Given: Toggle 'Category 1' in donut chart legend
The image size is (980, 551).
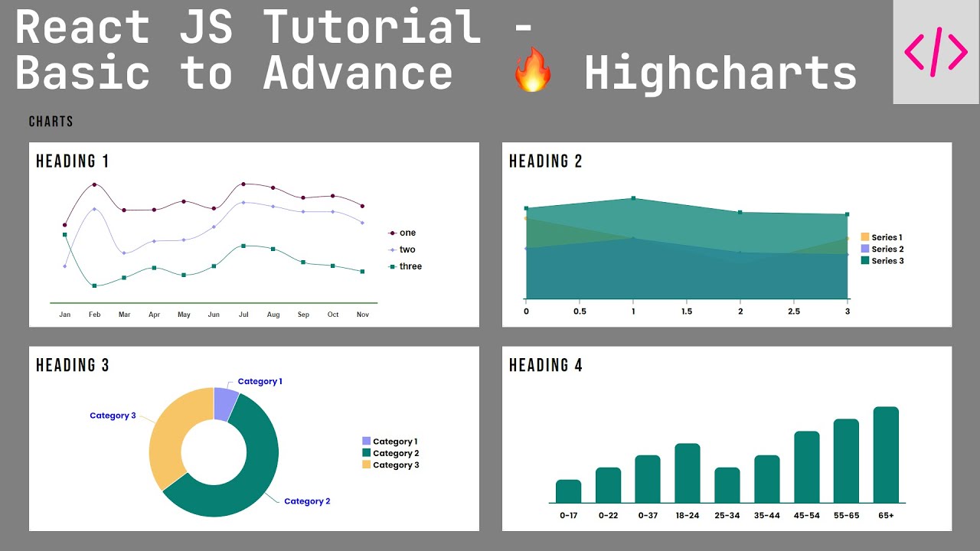Looking at the screenshot, I should pos(390,442).
